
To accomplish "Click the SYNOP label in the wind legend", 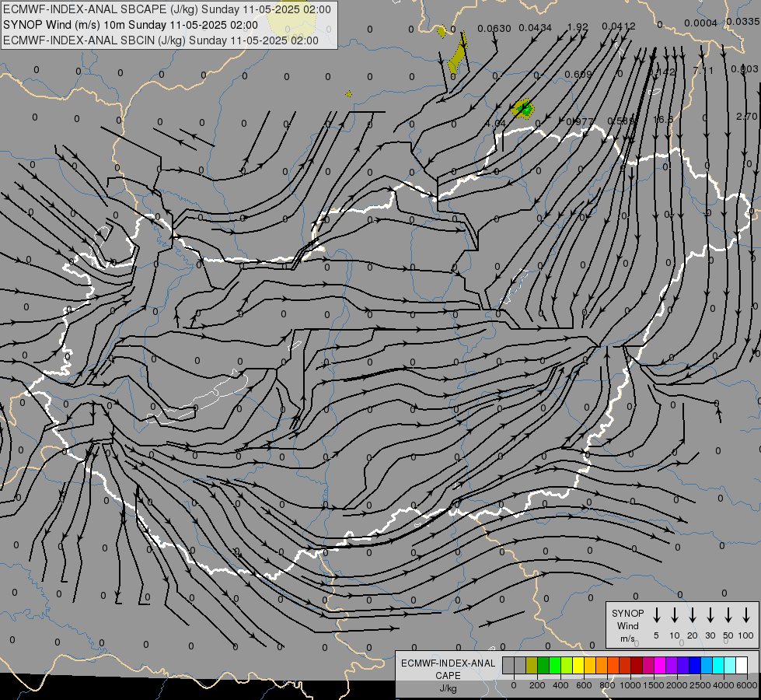I will point(627,613).
